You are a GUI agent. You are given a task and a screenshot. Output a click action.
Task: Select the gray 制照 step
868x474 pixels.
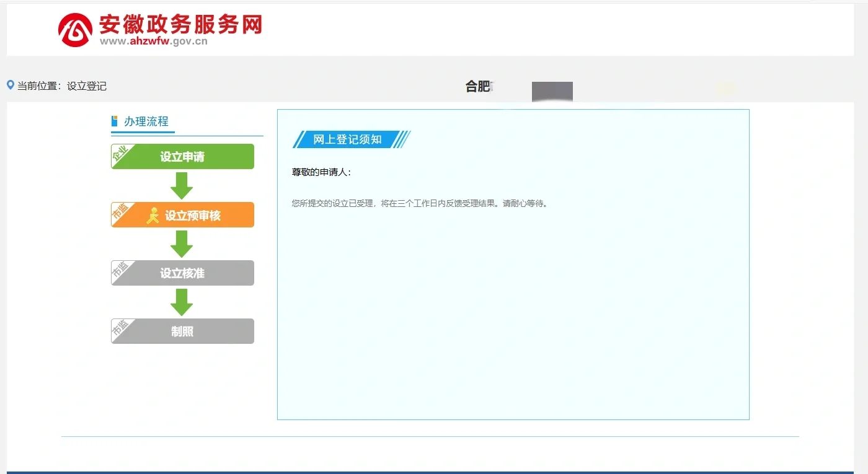click(x=182, y=331)
